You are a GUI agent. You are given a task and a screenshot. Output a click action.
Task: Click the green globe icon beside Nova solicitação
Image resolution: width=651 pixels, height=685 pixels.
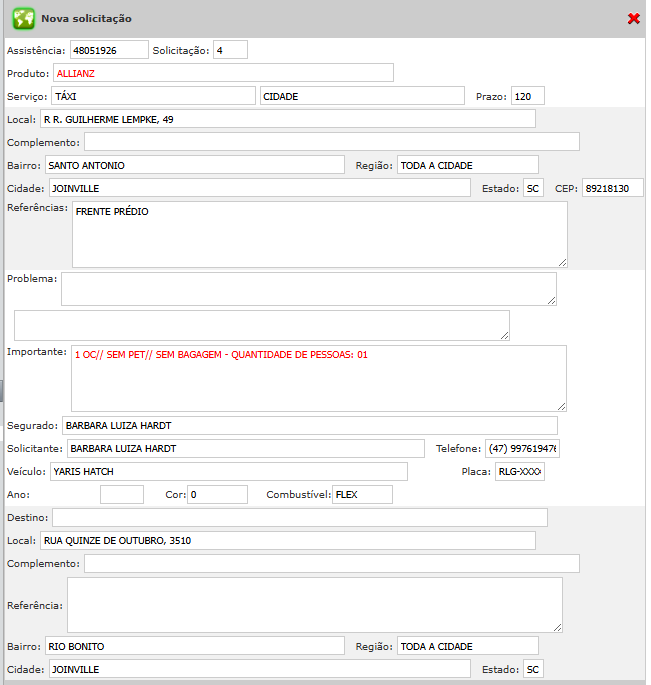[x=23, y=18]
